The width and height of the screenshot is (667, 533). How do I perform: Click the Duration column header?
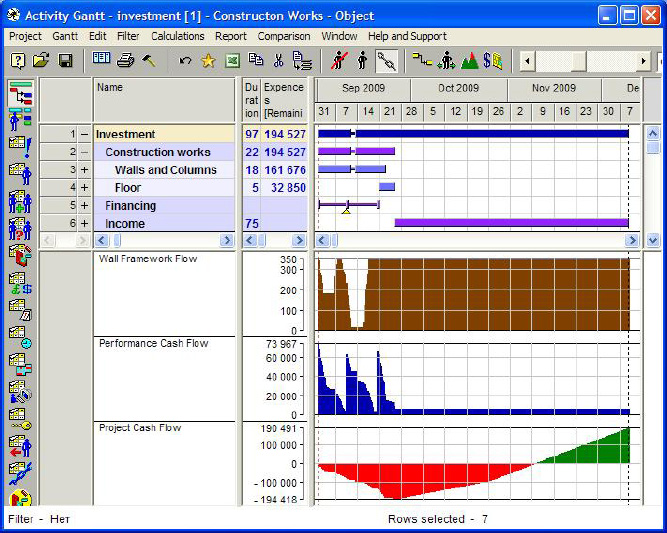coord(251,100)
